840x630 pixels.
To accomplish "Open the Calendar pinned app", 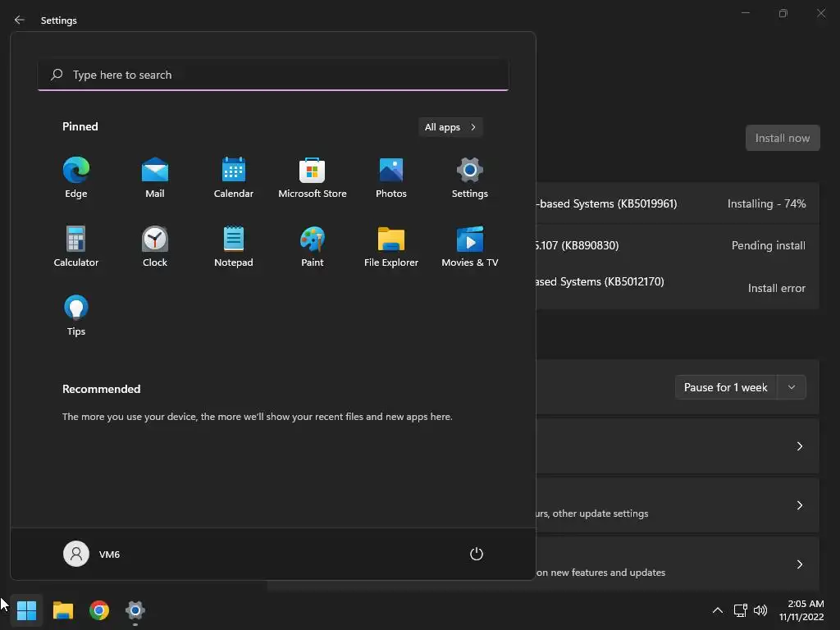I will click(x=234, y=178).
